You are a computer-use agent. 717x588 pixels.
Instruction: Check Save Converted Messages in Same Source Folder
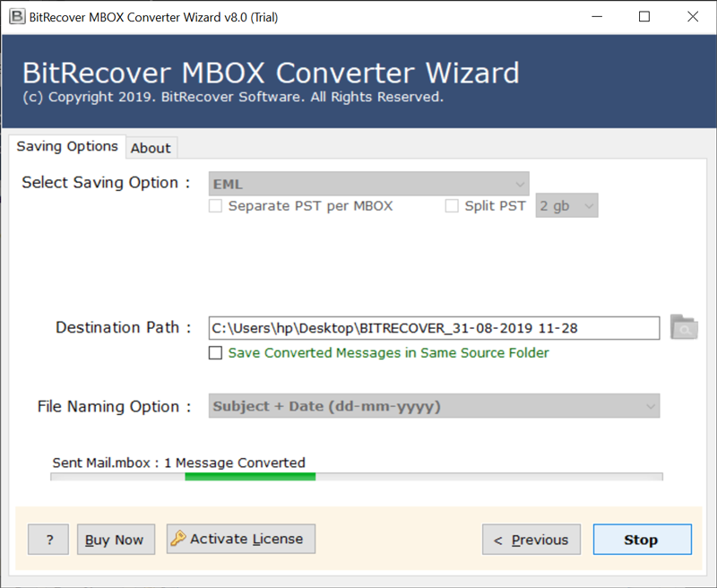[215, 352]
